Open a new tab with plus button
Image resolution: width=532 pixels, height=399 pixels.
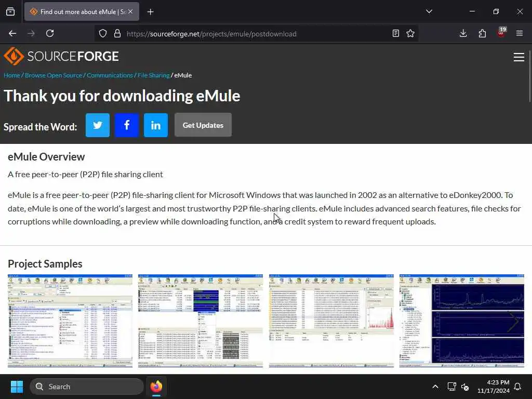[x=150, y=12]
